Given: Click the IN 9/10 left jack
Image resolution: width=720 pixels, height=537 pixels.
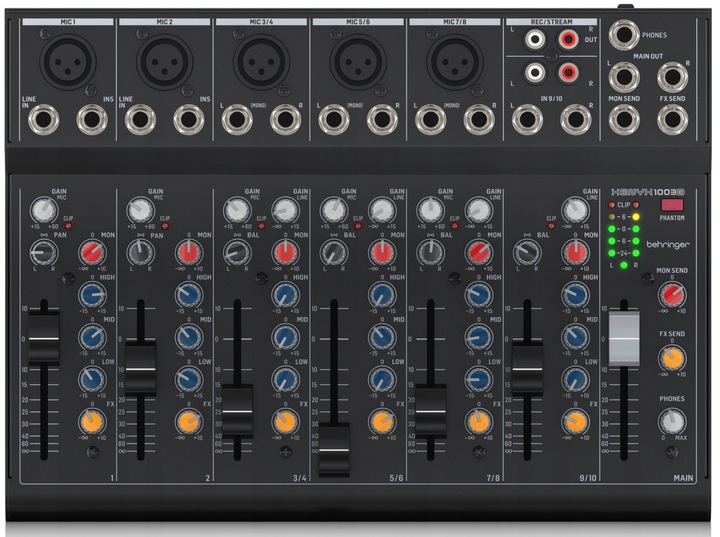Looking at the screenshot, I should pos(527,119).
